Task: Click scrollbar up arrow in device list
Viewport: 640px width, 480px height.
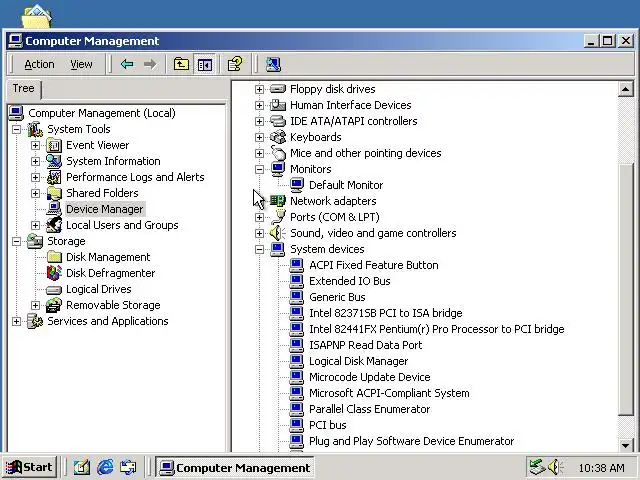Action: (x=625, y=89)
